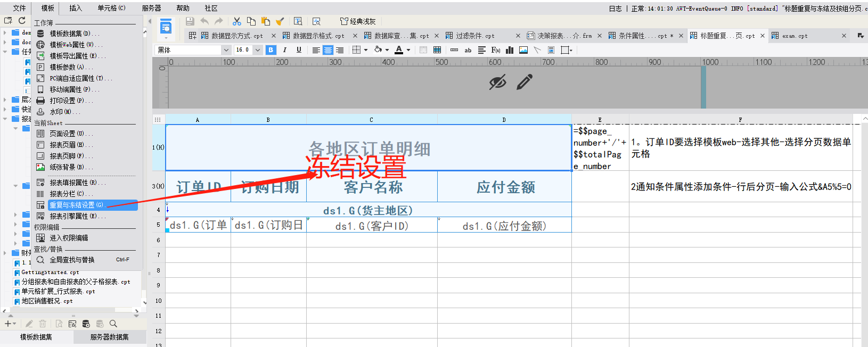The image size is (868, 347).
Task: Insert slash line icon in toolbar
Action: click(537, 50)
